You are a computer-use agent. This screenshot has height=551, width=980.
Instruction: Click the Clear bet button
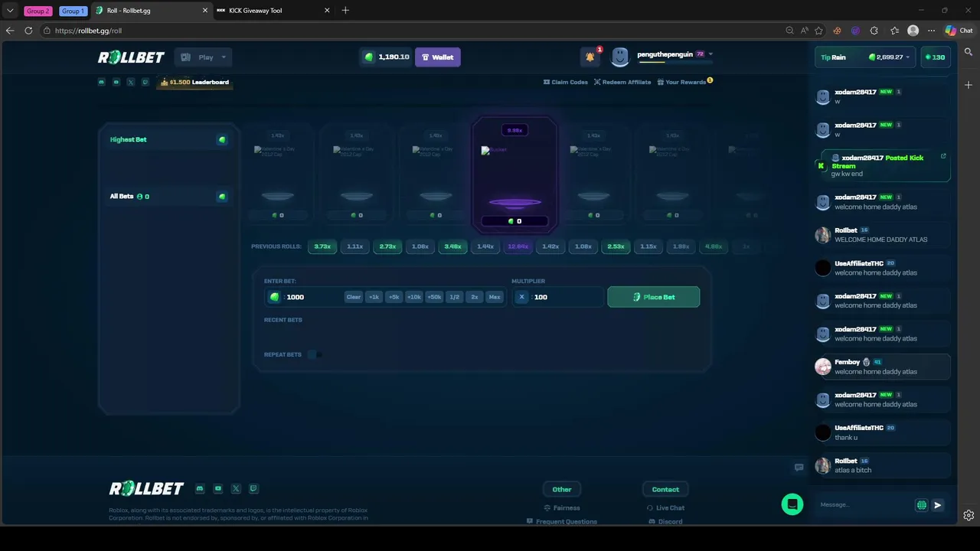point(353,297)
